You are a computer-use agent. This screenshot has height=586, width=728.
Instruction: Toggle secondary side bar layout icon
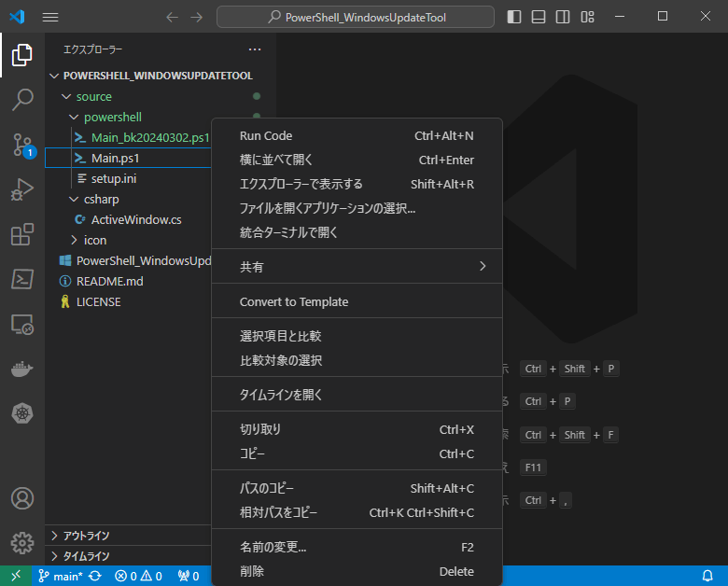click(563, 17)
